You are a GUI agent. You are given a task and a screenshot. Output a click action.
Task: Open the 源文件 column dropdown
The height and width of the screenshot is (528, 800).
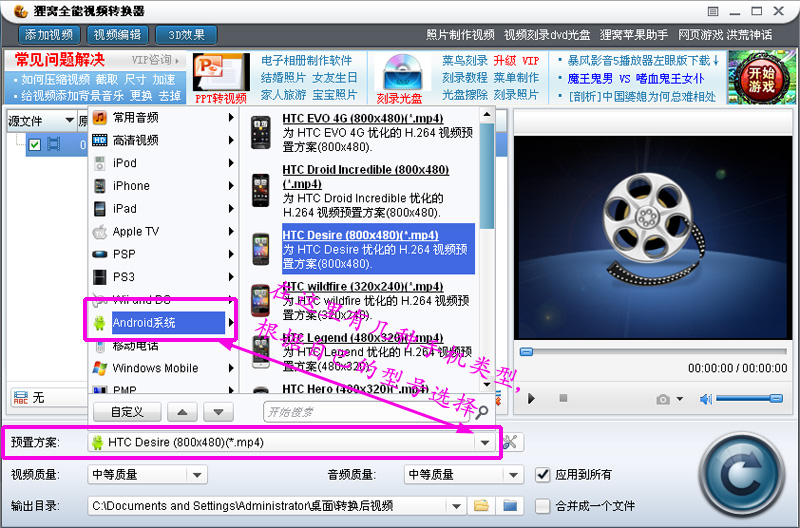69,121
